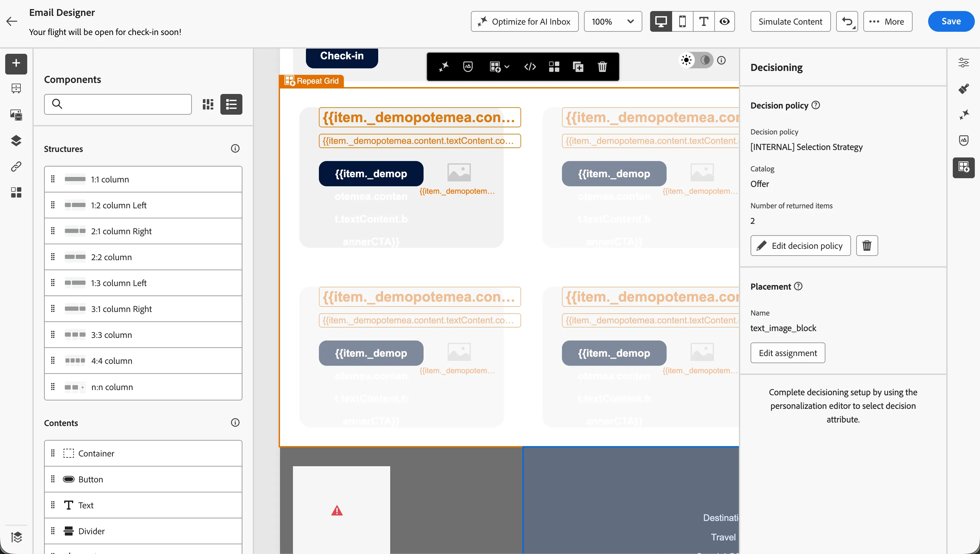Open the add components plus icon
Screen dimensions: 980x554
[16, 63]
